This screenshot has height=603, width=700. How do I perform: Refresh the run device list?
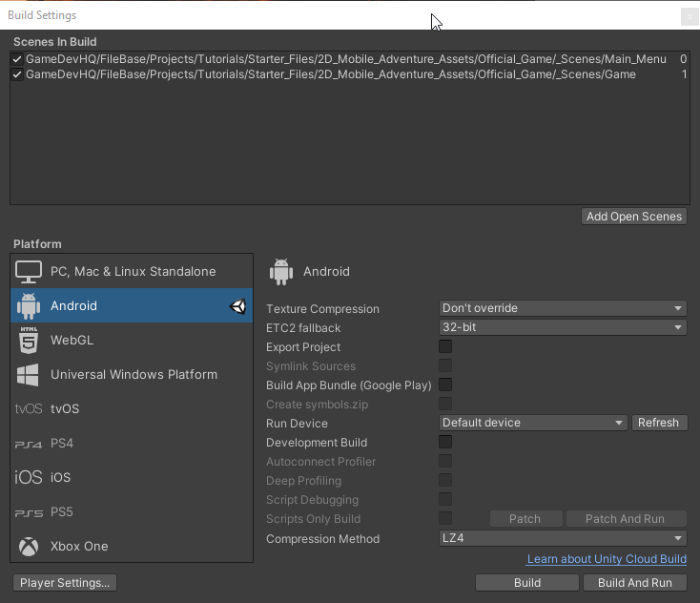[x=659, y=423]
